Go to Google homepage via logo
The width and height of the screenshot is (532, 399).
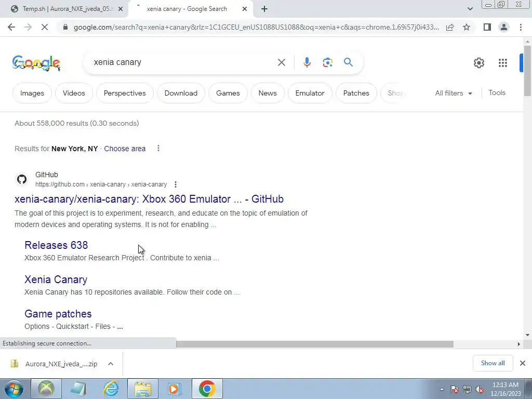coord(36,63)
